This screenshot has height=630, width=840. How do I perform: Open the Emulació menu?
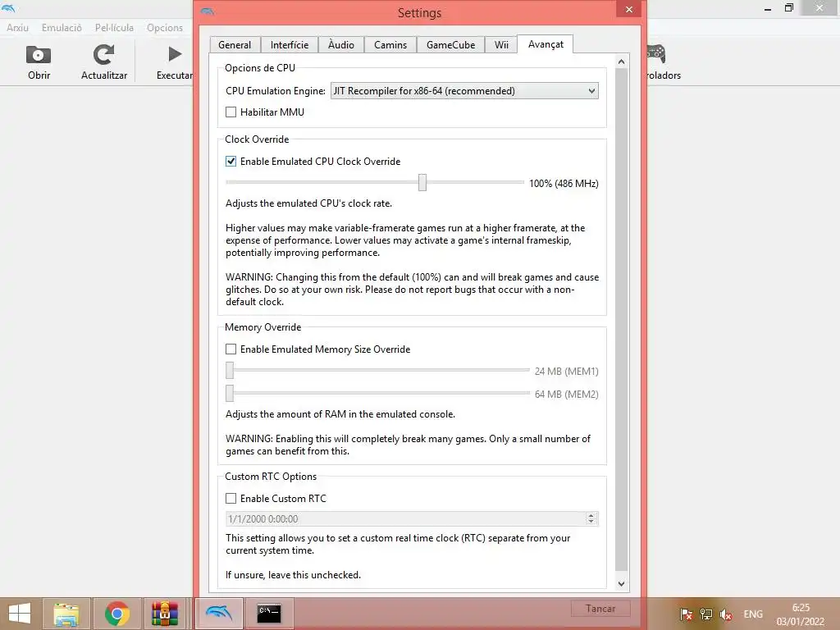(x=62, y=28)
